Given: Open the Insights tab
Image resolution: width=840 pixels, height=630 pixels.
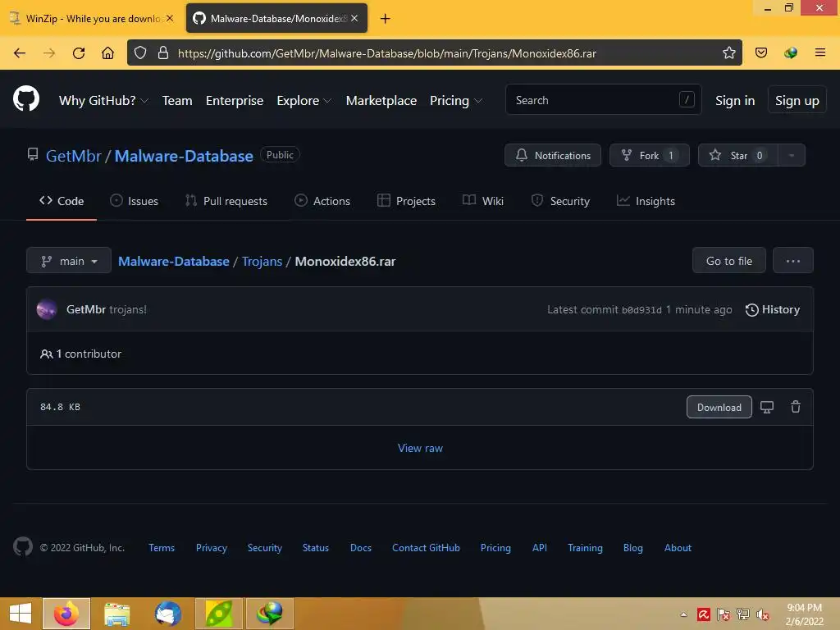Looking at the screenshot, I should 646,201.
